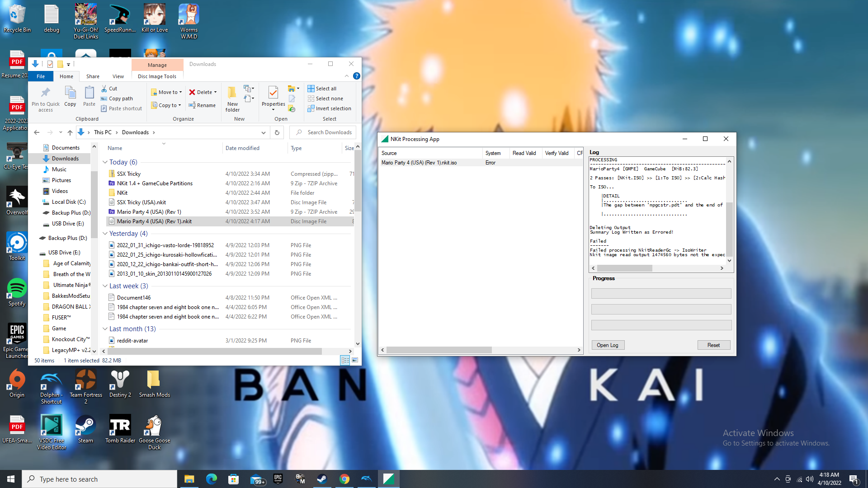868x488 pixels.
Task: Open Microsoft Edge from taskbar
Action: [212, 479]
